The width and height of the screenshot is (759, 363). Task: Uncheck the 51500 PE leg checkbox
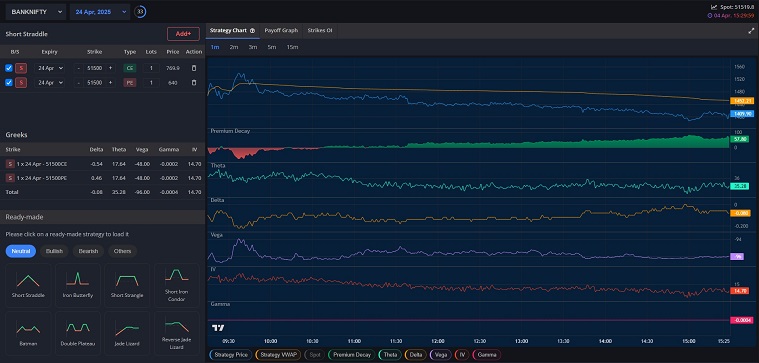coord(9,83)
